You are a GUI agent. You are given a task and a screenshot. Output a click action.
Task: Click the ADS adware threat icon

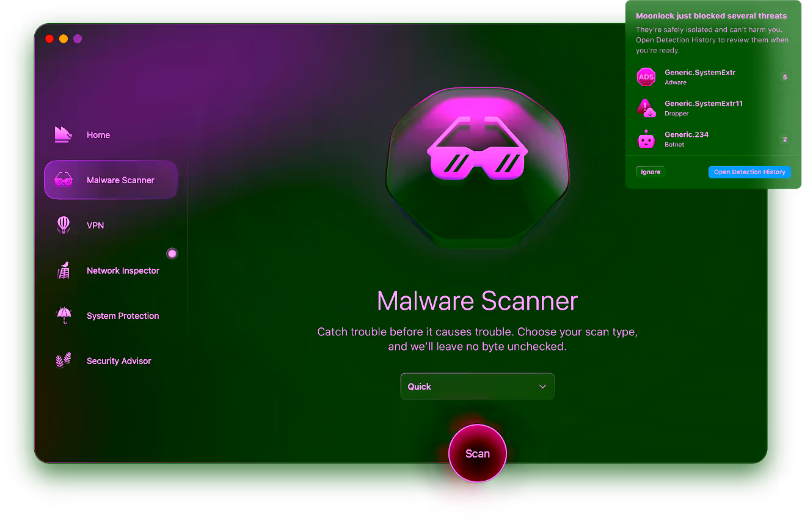(646, 77)
